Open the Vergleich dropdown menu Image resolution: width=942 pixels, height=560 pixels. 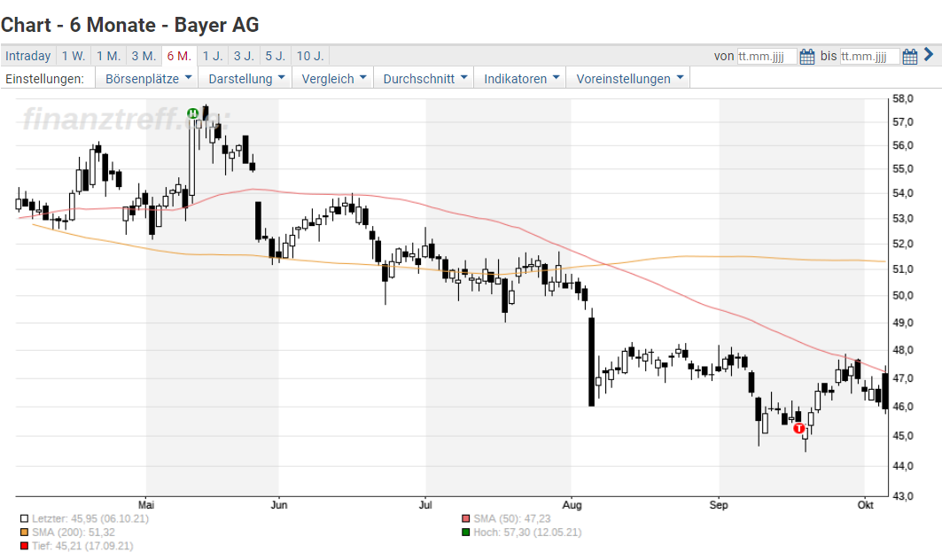coord(333,79)
